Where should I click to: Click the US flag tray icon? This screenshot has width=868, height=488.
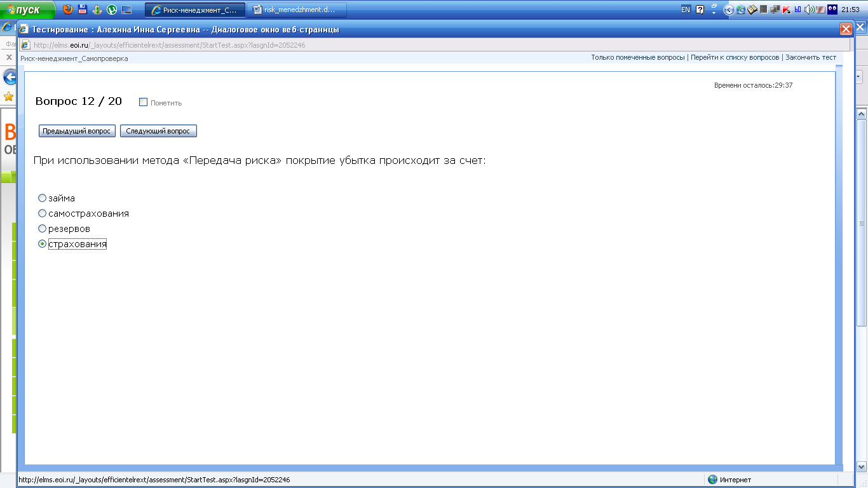[x=820, y=10]
